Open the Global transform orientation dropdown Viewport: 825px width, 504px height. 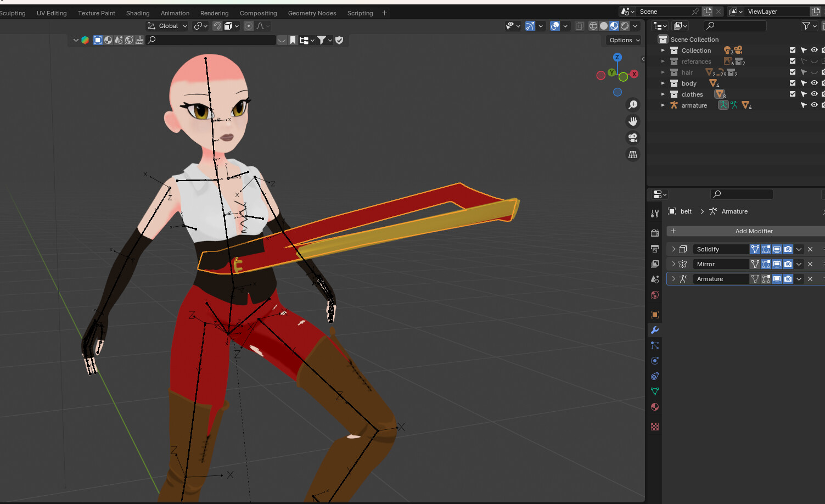tap(168, 26)
